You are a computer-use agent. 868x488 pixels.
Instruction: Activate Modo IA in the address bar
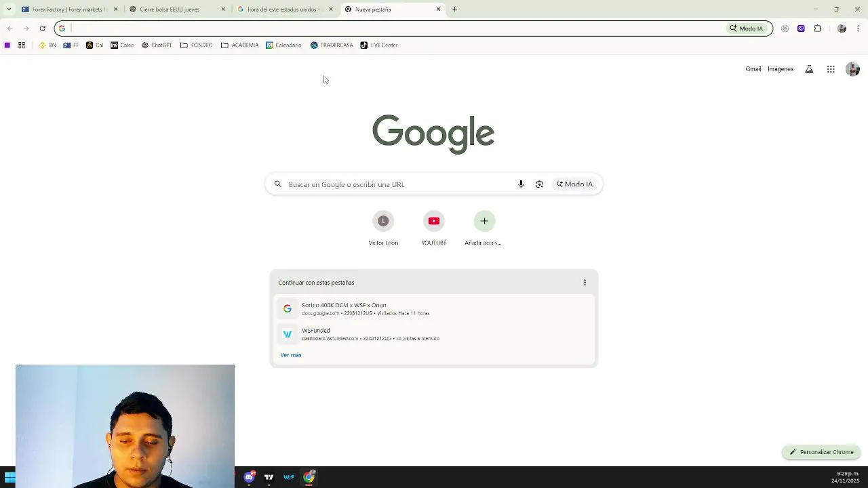click(747, 28)
